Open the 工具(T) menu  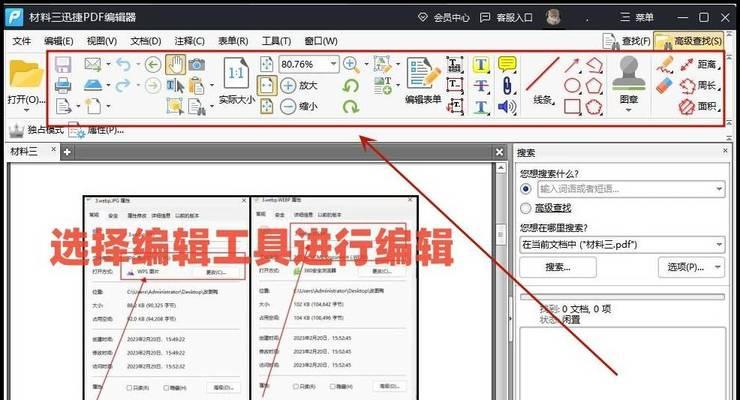tap(277, 41)
